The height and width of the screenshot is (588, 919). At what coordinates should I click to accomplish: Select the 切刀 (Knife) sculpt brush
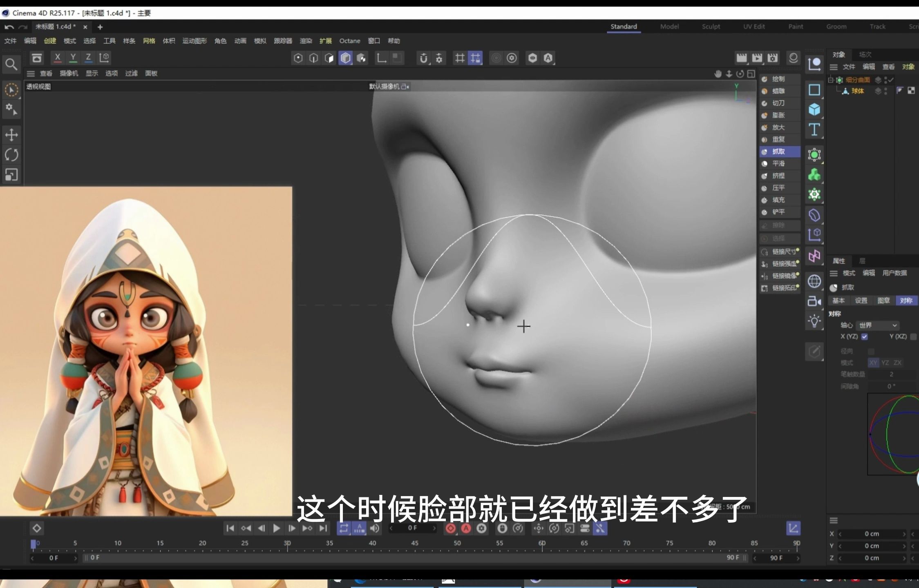[779, 103]
